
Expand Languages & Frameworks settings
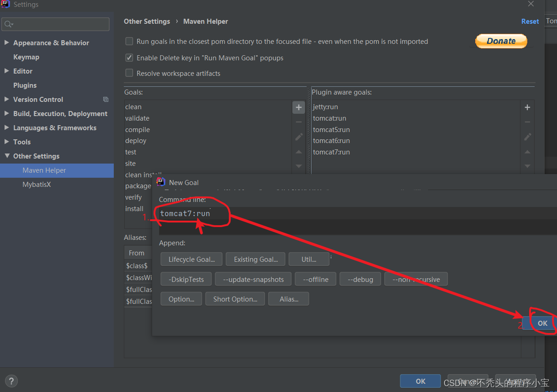point(6,127)
